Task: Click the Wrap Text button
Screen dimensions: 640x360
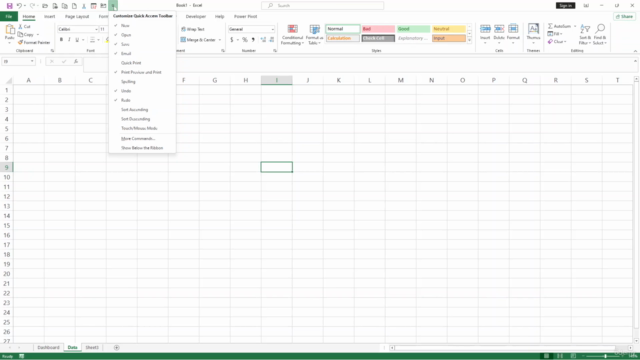Action: [193, 29]
